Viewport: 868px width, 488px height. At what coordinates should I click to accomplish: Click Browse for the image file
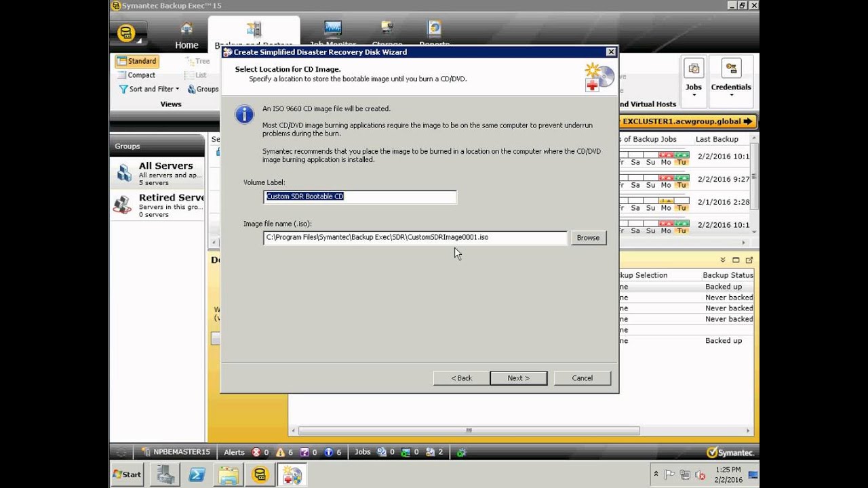(x=588, y=238)
